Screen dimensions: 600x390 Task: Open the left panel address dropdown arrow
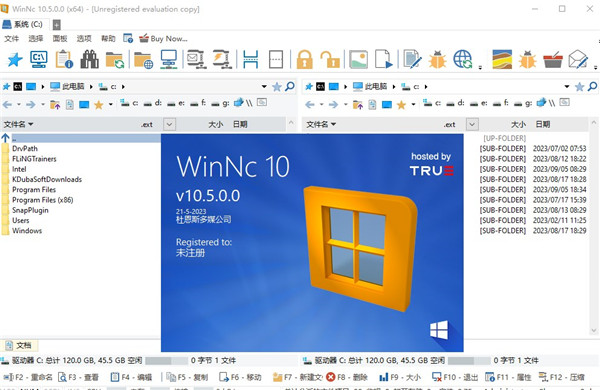coord(264,86)
